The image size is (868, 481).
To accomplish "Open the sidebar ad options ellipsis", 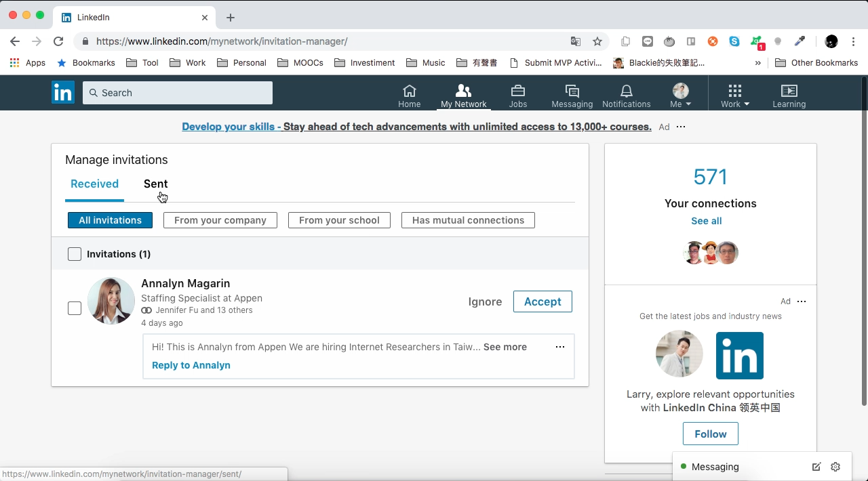I will coord(802,301).
